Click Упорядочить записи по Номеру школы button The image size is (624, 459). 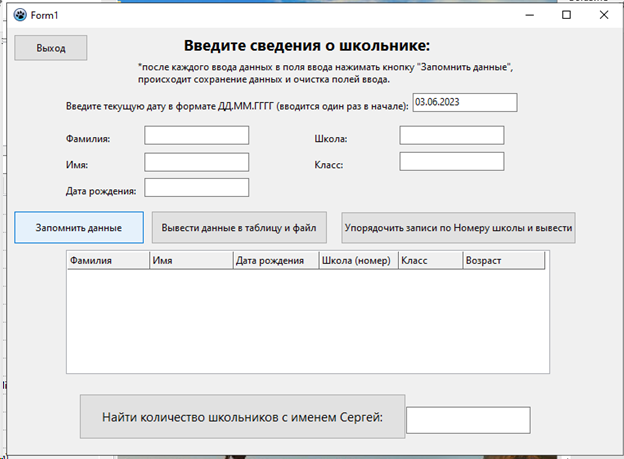(458, 228)
